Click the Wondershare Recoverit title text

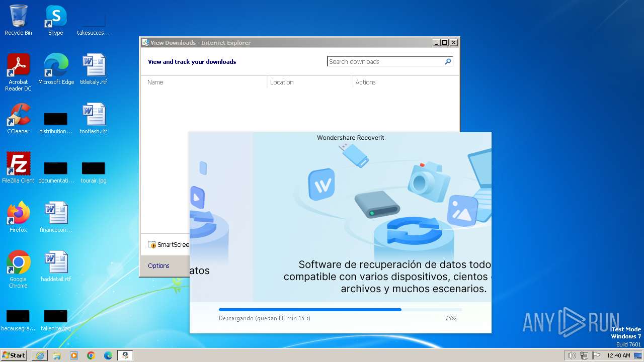(x=351, y=137)
